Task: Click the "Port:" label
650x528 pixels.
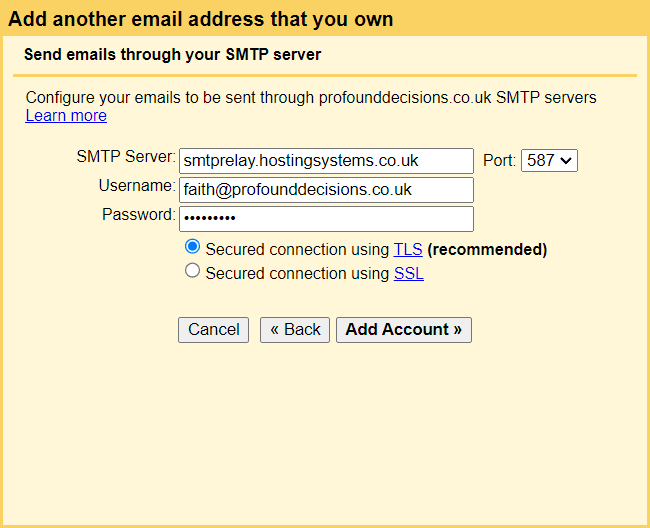Action: coord(499,160)
